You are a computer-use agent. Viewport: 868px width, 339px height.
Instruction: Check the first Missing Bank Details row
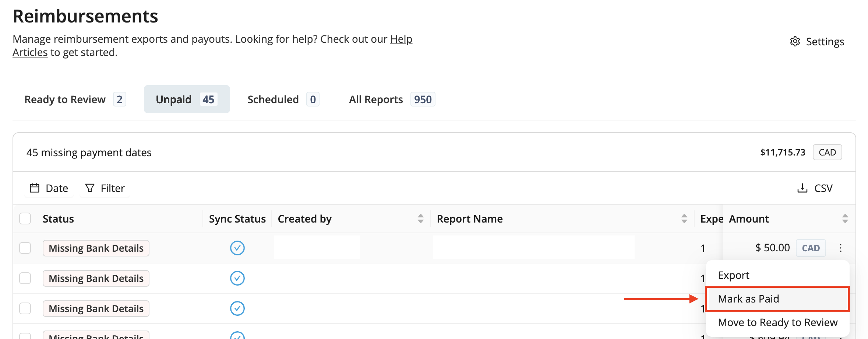tap(25, 248)
